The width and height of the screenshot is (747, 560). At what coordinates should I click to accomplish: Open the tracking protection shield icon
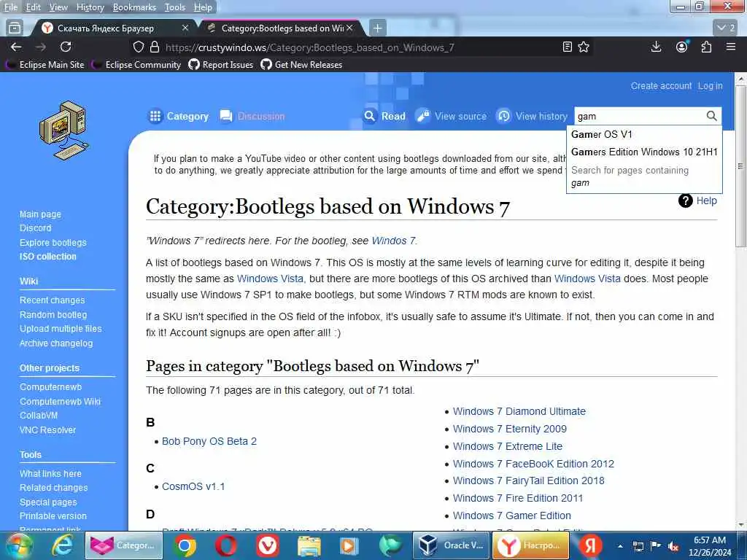[x=138, y=47]
